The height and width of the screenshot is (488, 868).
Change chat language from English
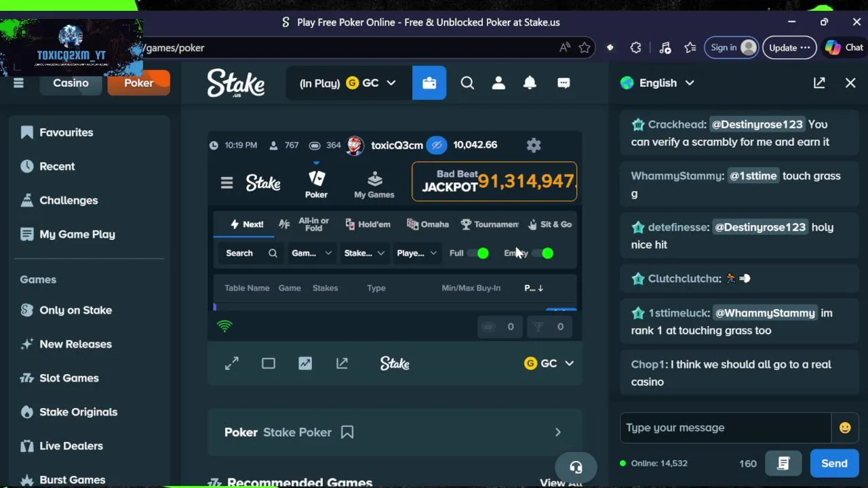[657, 83]
